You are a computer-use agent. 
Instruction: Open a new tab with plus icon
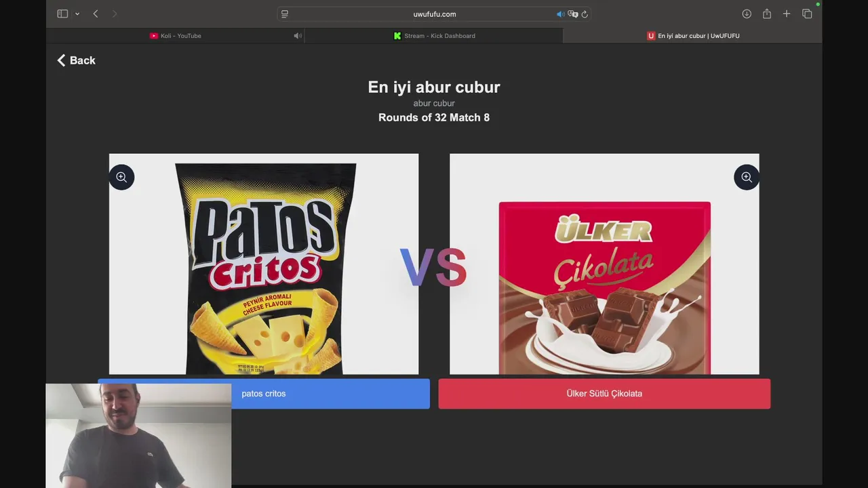[787, 14]
